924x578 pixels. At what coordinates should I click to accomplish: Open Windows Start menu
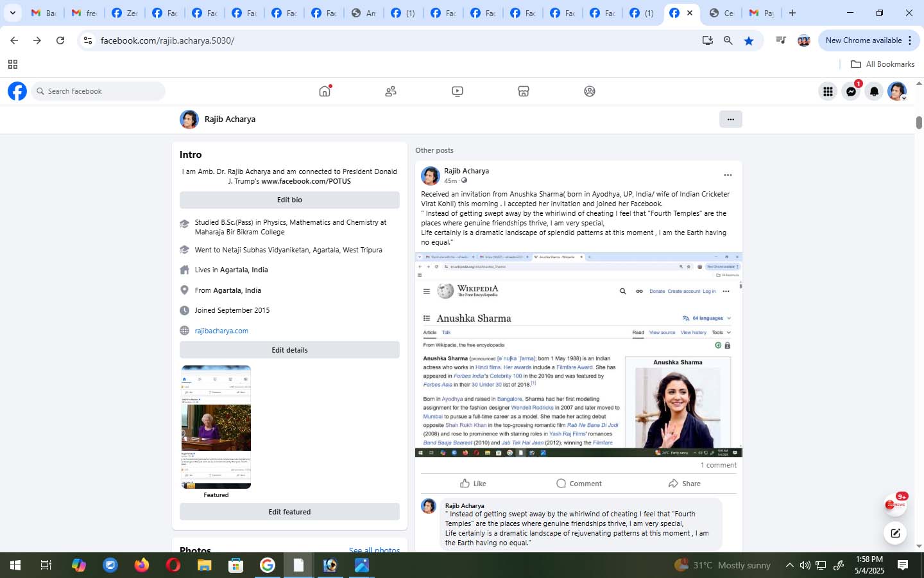[15, 565]
